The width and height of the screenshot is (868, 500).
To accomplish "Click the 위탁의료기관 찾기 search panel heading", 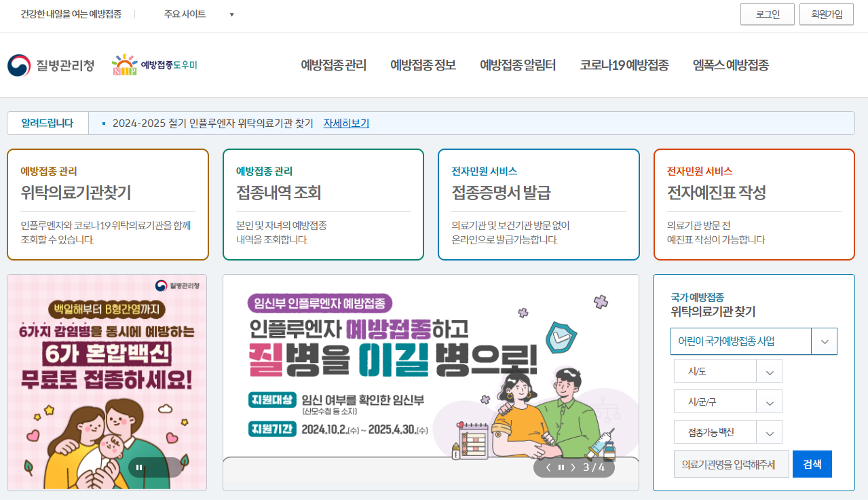I will pyautogui.click(x=713, y=311).
